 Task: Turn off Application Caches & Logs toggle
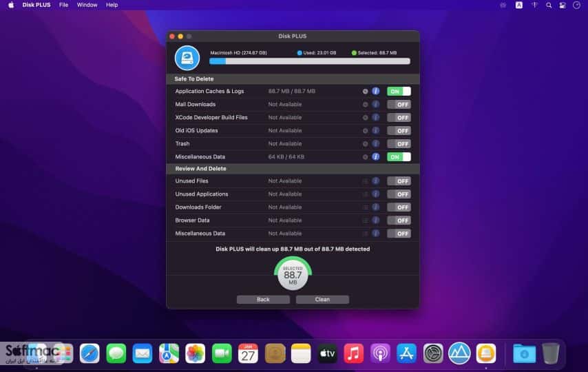point(399,91)
